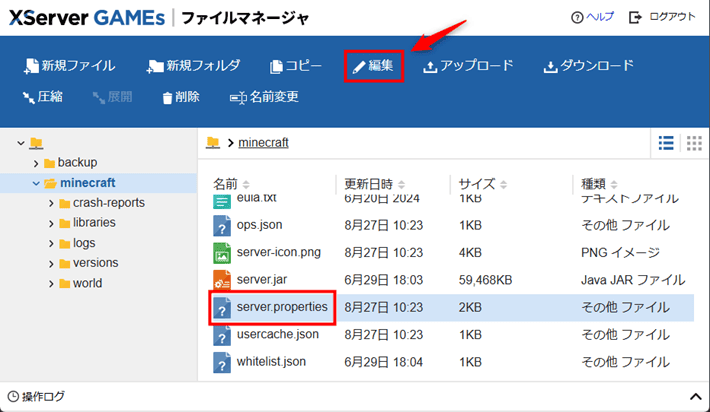The width and height of the screenshot is (710, 412).
Task: Click the usercache.json file icon
Action: (222, 335)
